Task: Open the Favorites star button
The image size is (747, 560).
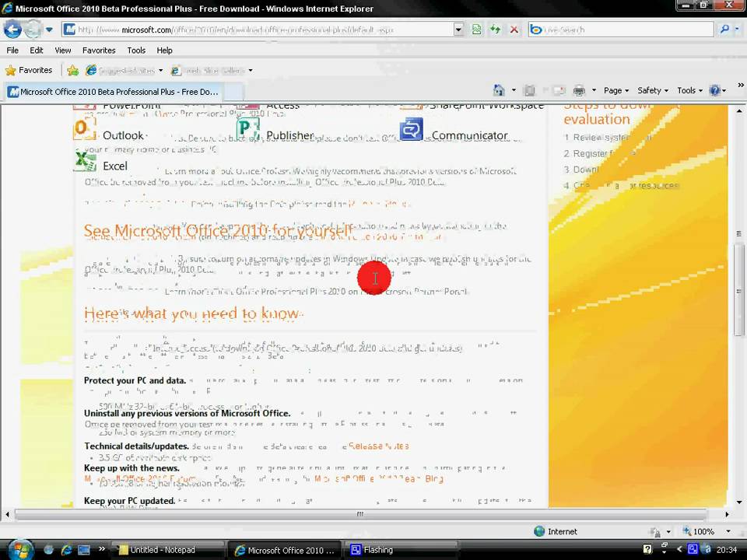Action: tap(29, 71)
